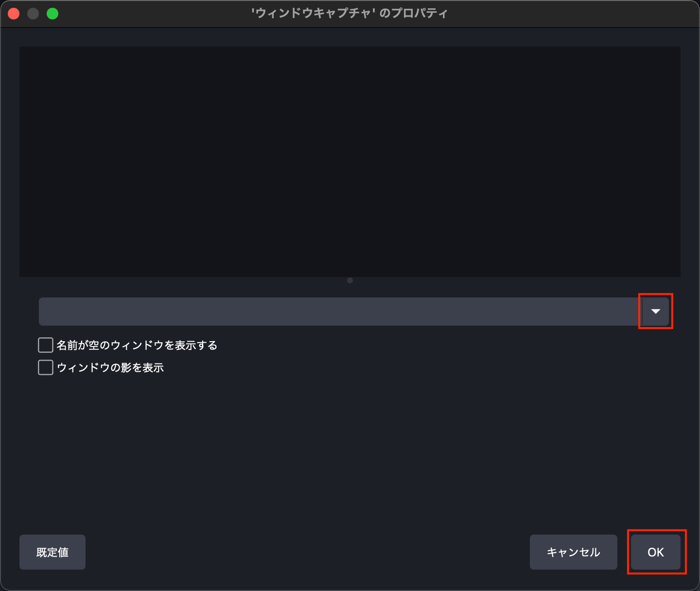
Task: Confirm with the OK button
Action: click(x=656, y=552)
